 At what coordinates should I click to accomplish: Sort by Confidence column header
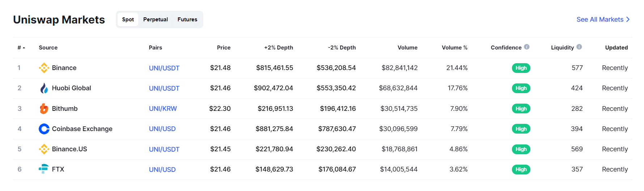[x=506, y=48]
